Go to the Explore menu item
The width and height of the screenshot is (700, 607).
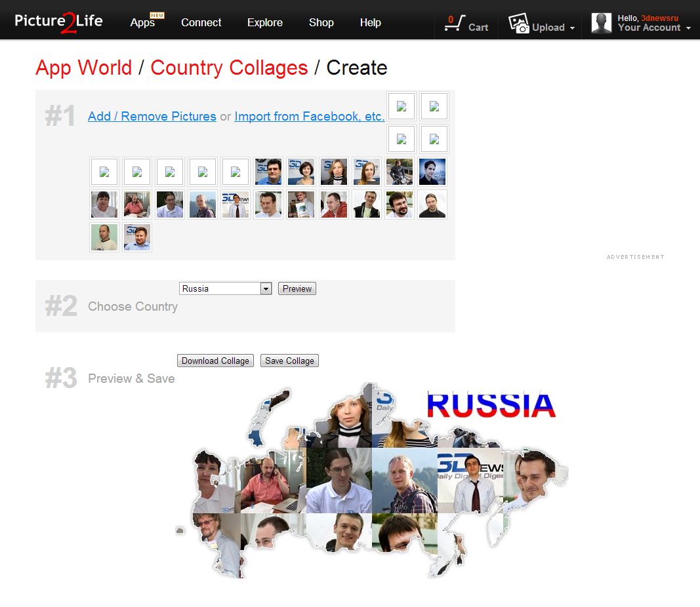[x=265, y=22]
